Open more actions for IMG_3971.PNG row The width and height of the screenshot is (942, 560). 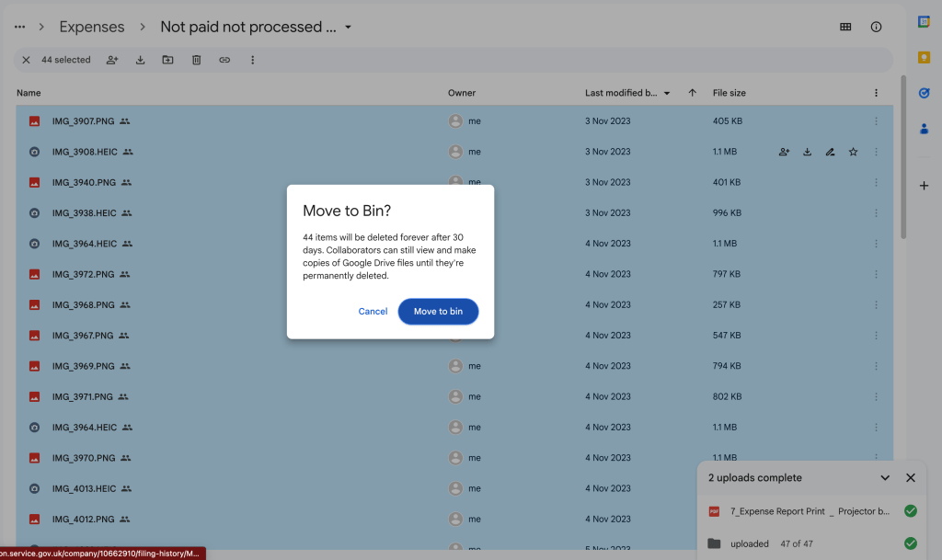coord(876,396)
